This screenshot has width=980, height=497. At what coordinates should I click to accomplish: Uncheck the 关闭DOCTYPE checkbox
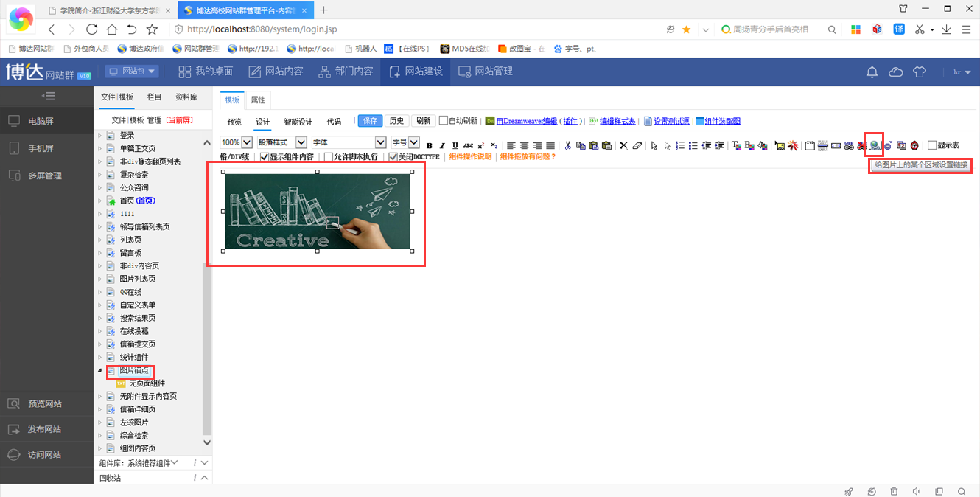click(x=393, y=157)
